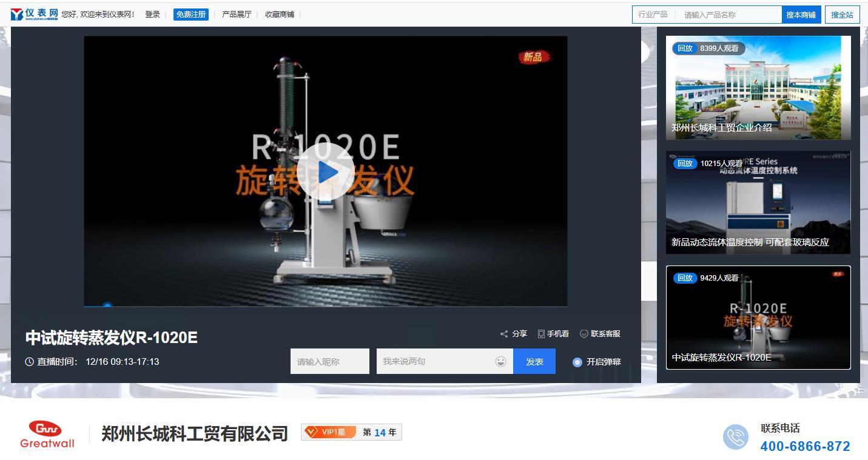Viewport: 868px width, 460px height.
Task: Open the 行业产品 search category dropdown
Action: click(x=653, y=15)
